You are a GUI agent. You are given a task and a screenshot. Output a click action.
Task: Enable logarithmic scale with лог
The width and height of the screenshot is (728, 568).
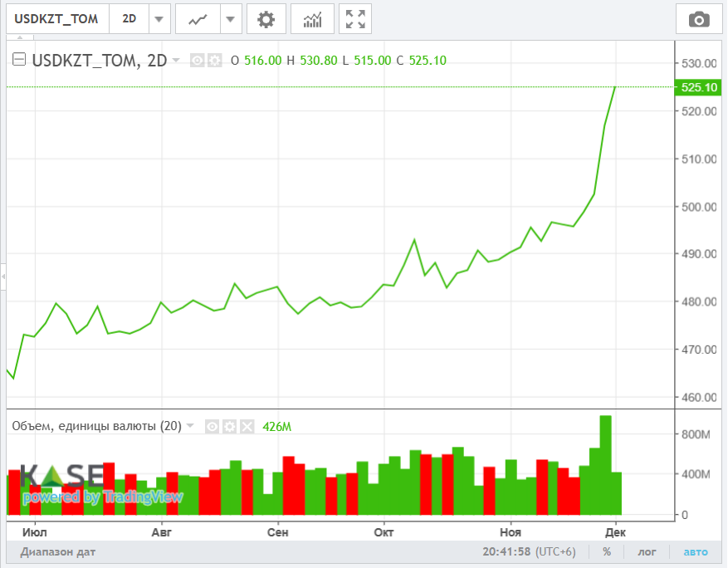coord(647,552)
